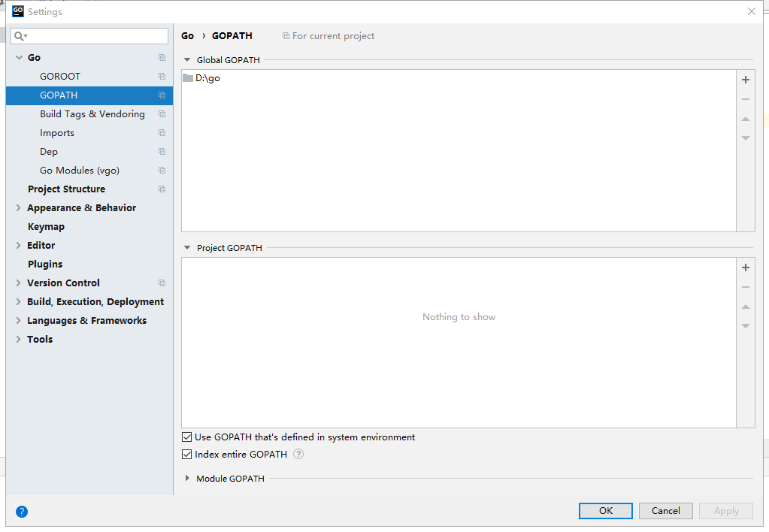Viewport: 769px width, 532px height.
Task: Expand Languages & Frameworks node
Action: pyautogui.click(x=19, y=320)
